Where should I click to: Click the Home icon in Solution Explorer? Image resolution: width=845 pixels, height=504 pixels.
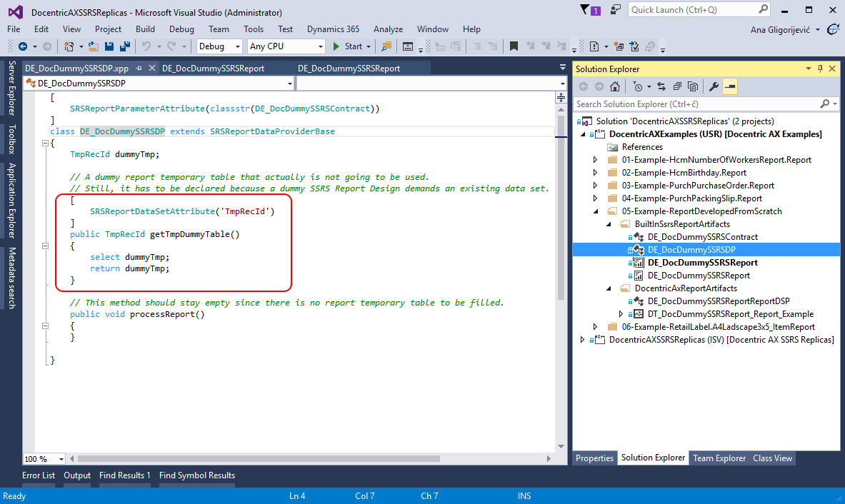(615, 86)
